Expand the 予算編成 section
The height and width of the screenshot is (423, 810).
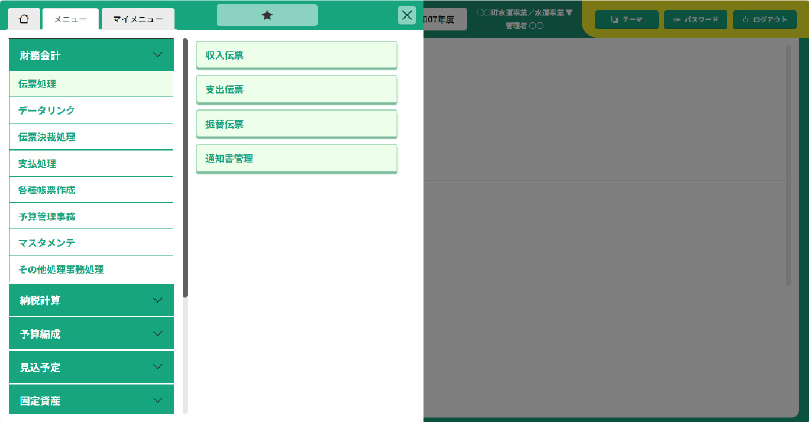(x=91, y=334)
